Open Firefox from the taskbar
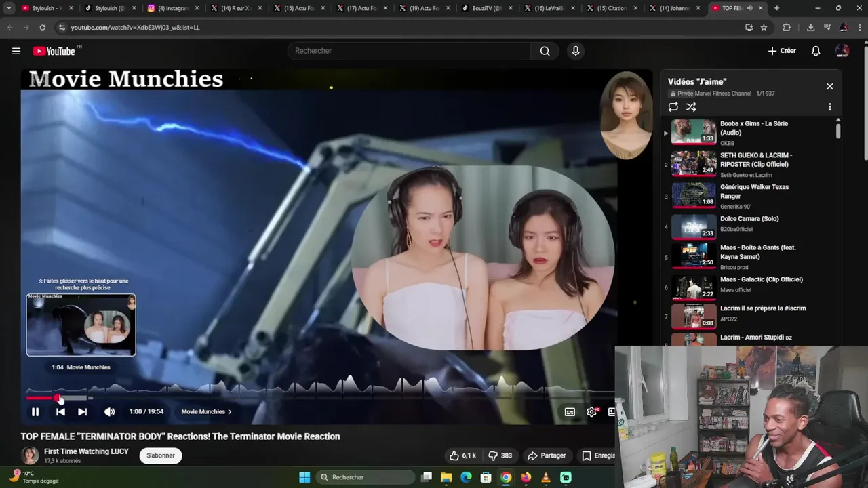The height and width of the screenshot is (488, 868). click(526, 477)
